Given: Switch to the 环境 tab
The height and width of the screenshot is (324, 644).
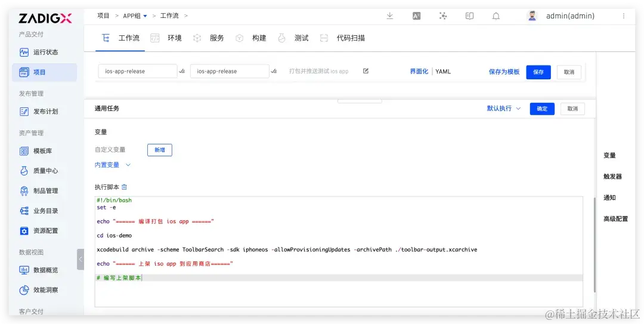Looking at the screenshot, I should click(166, 38).
